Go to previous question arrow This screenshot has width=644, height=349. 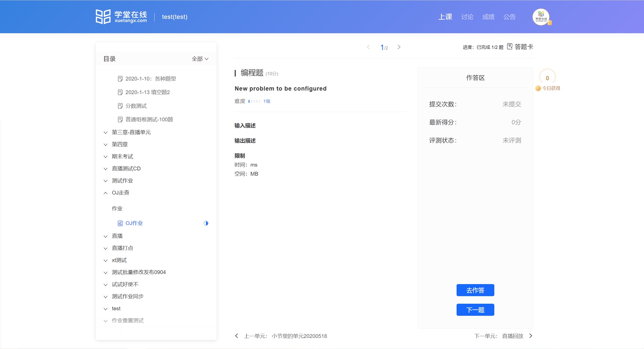click(x=368, y=47)
